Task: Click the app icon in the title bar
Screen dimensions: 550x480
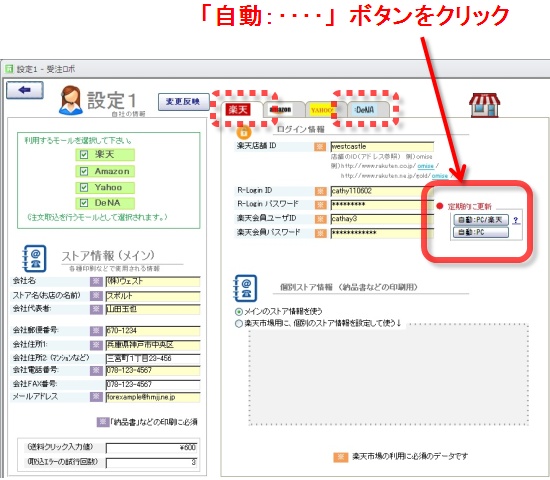Action: coord(9,69)
